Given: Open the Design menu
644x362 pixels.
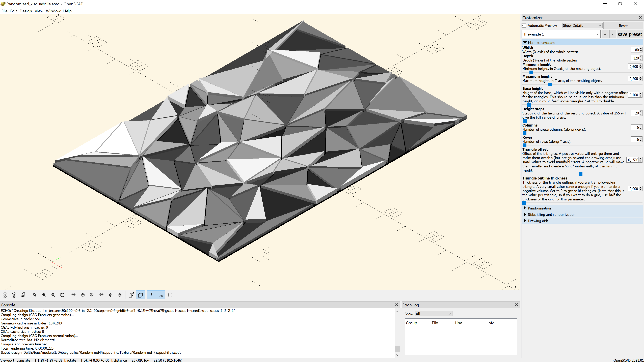Looking at the screenshot, I should click(x=26, y=11).
